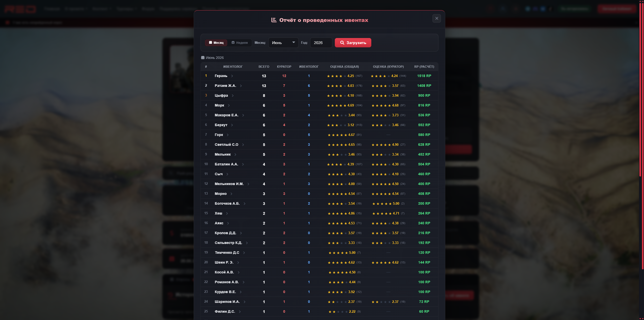Select the name Богочков А.Б.
Viewport: 644px width, 320px height.
tap(227, 203)
